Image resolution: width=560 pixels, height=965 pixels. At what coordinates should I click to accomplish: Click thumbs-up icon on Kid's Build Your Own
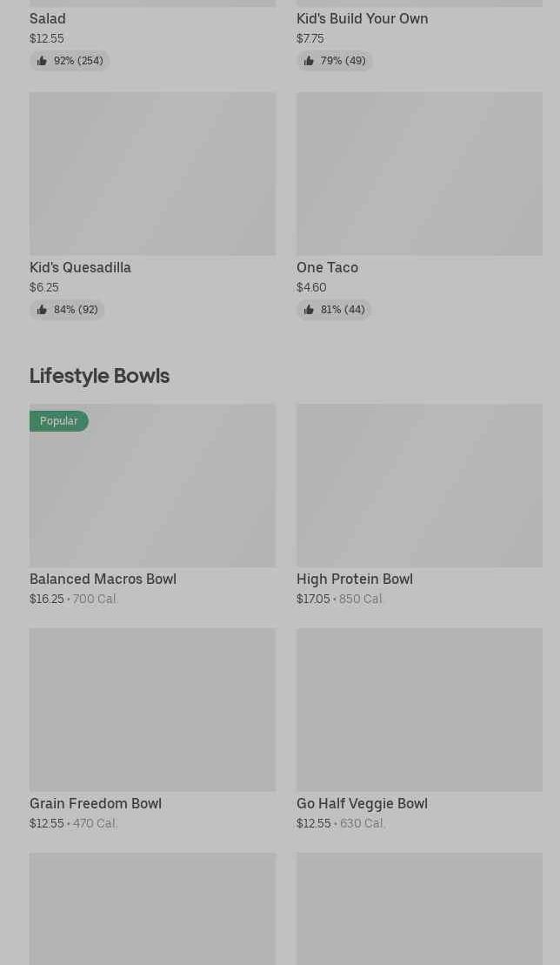[309, 61]
